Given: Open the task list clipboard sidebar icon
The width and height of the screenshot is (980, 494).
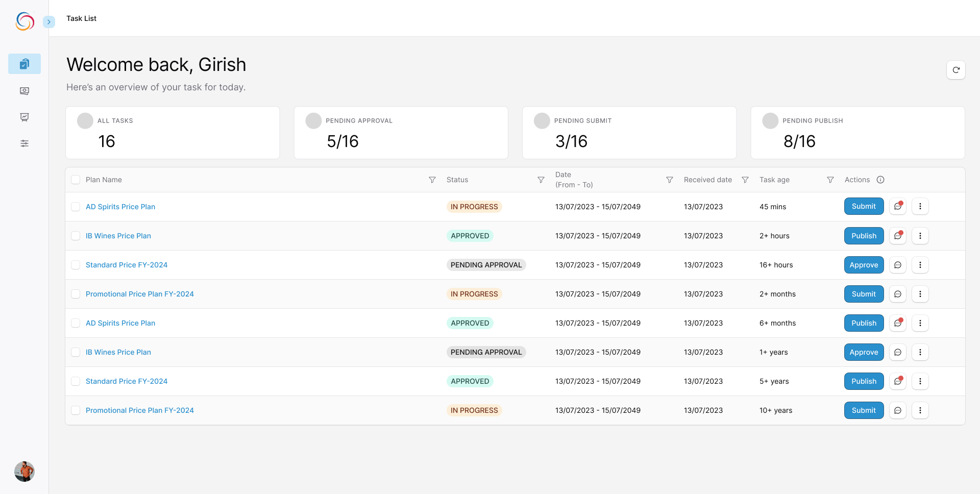Looking at the screenshot, I should pos(24,64).
